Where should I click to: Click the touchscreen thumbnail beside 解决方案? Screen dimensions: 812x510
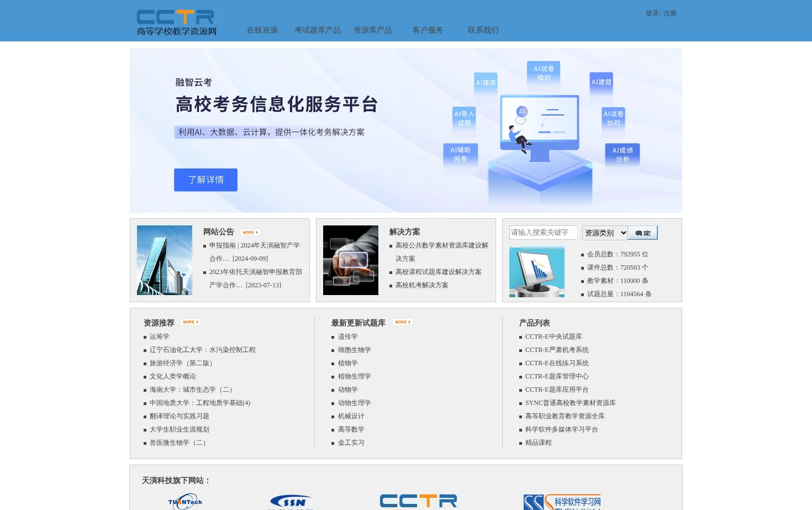(x=351, y=260)
